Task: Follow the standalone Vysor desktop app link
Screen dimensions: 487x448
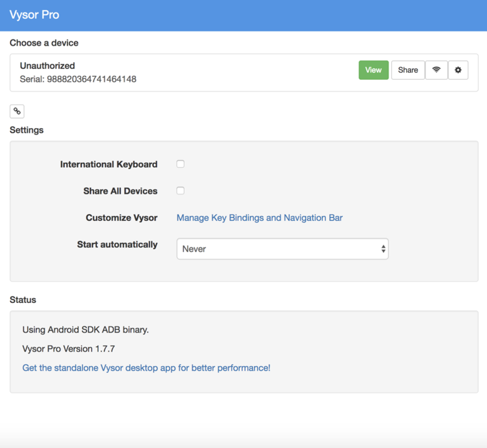Action: point(146,368)
